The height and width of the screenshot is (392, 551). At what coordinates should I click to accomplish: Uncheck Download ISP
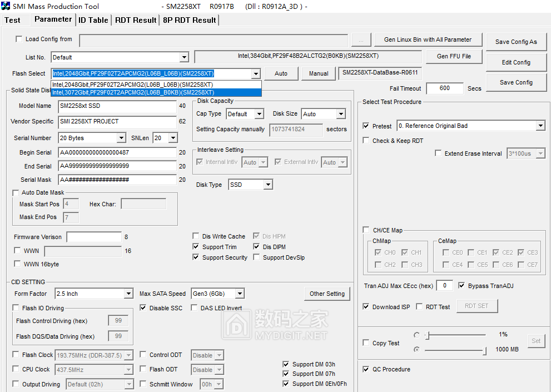pyautogui.click(x=366, y=306)
